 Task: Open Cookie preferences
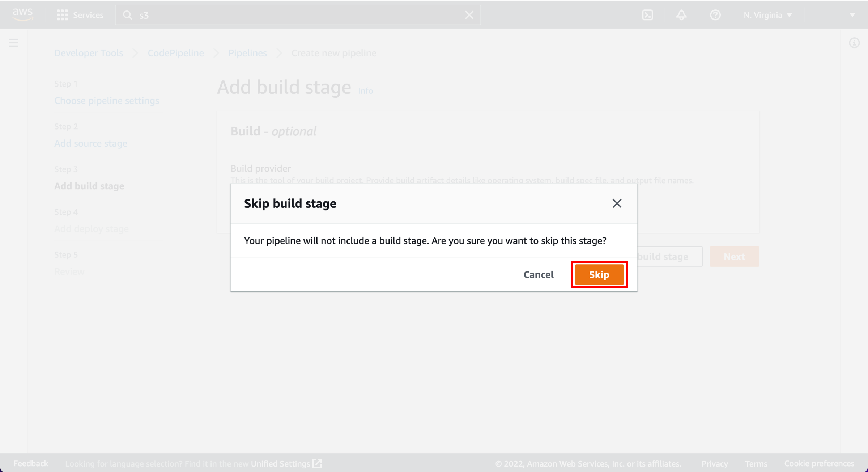819,464
